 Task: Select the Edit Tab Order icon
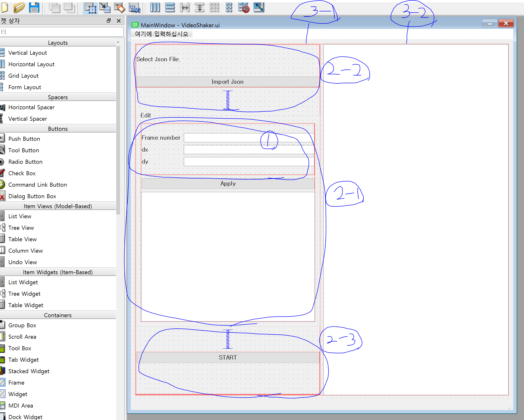pyautogui.click(x=135, y=7)
